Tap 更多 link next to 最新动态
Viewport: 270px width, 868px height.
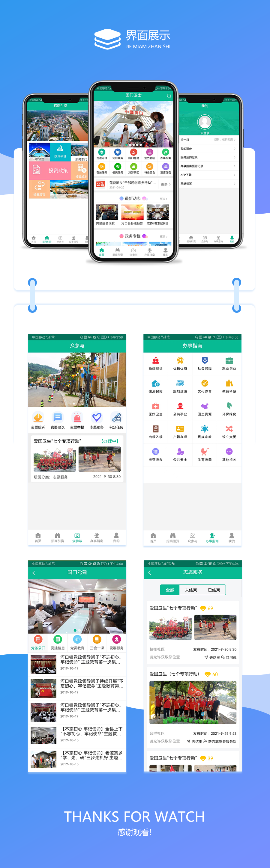click(x=163, y=199)
